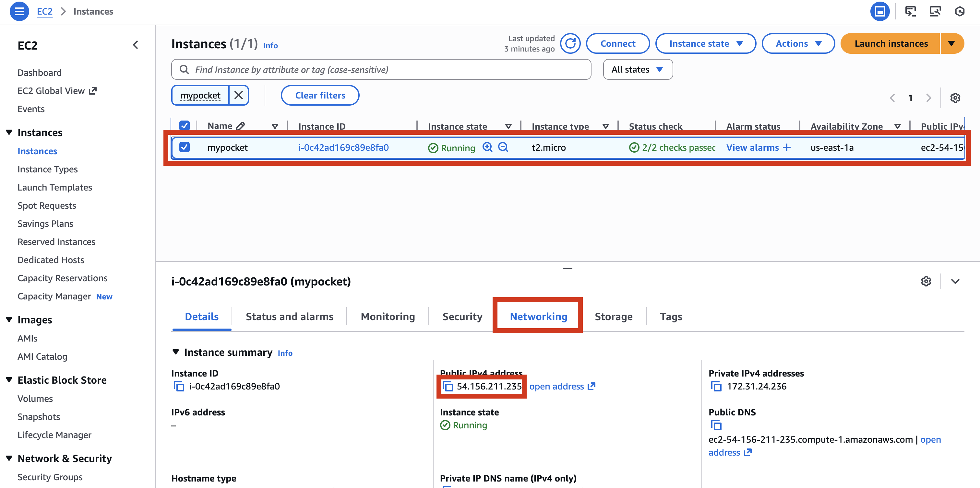Open the instance details settings gear

coord(926,281)
